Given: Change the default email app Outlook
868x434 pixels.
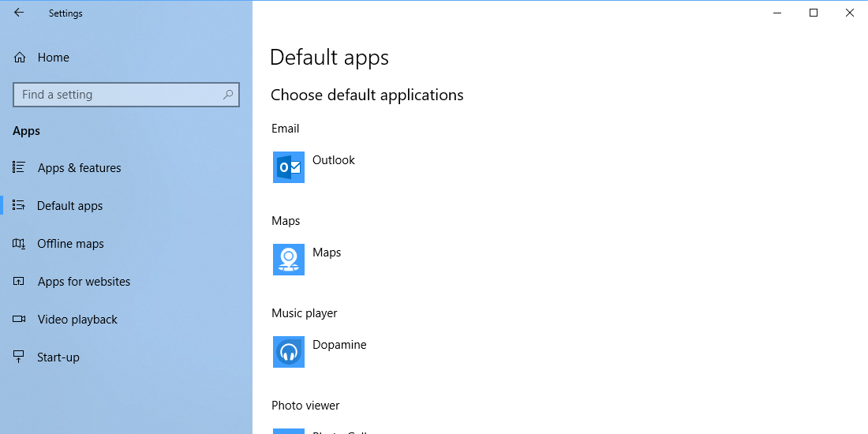Looking at the screenshot, I should [334, 160].
